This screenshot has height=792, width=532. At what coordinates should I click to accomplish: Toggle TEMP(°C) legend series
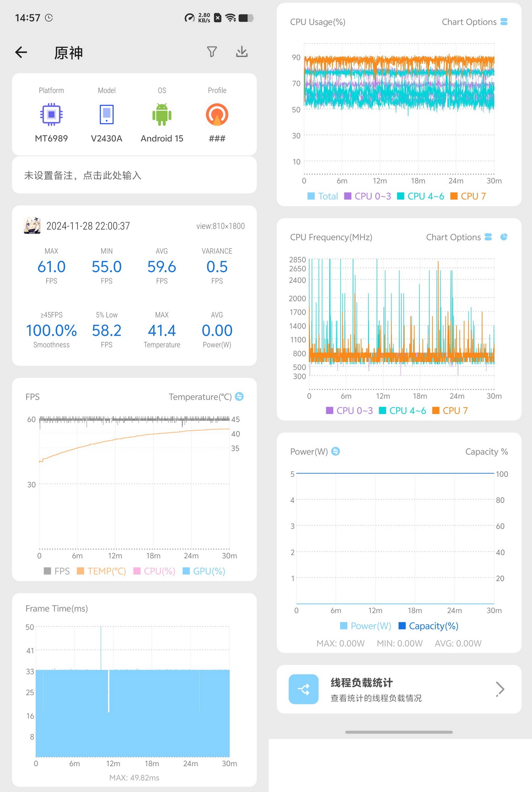tap(102, 571)
